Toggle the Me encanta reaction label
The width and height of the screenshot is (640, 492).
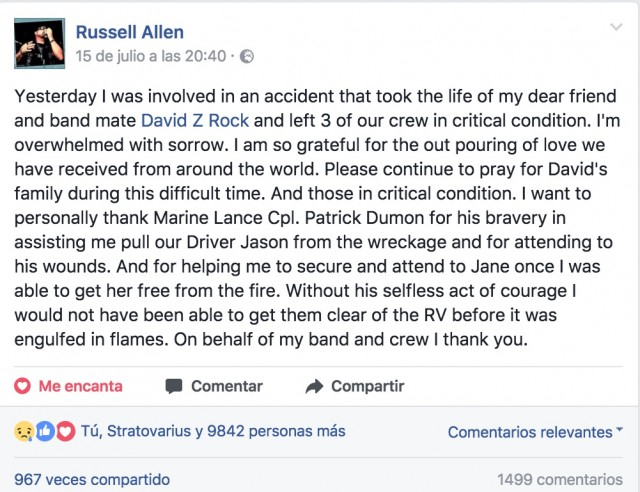[x=80, y=386]
